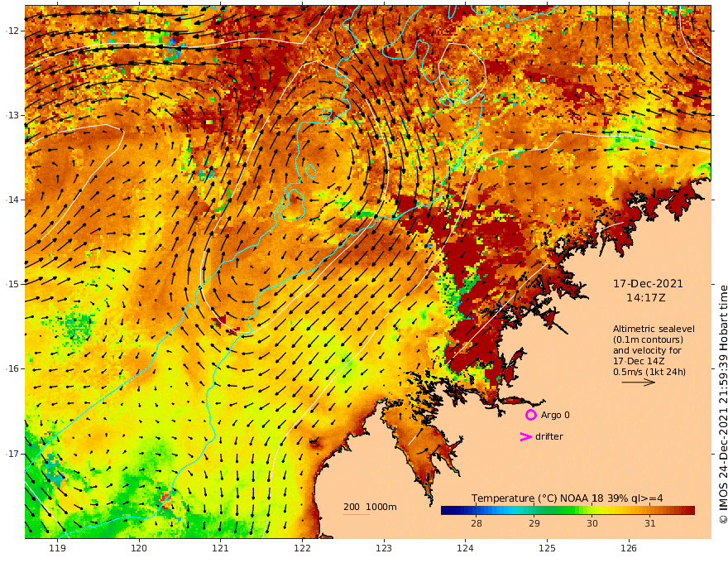Click the '28' colorbar tick label

pyautogui.click(x=477, y=523)
